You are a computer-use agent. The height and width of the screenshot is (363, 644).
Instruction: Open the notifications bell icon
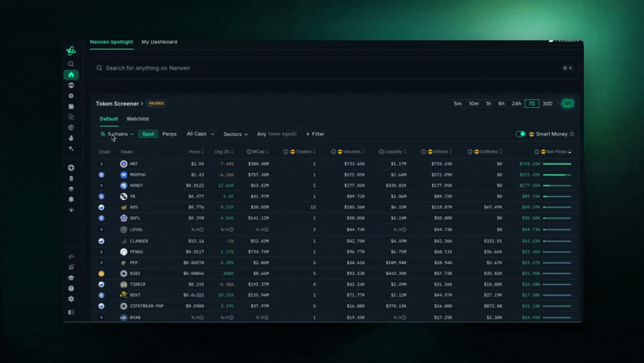(x=71, y=200)
